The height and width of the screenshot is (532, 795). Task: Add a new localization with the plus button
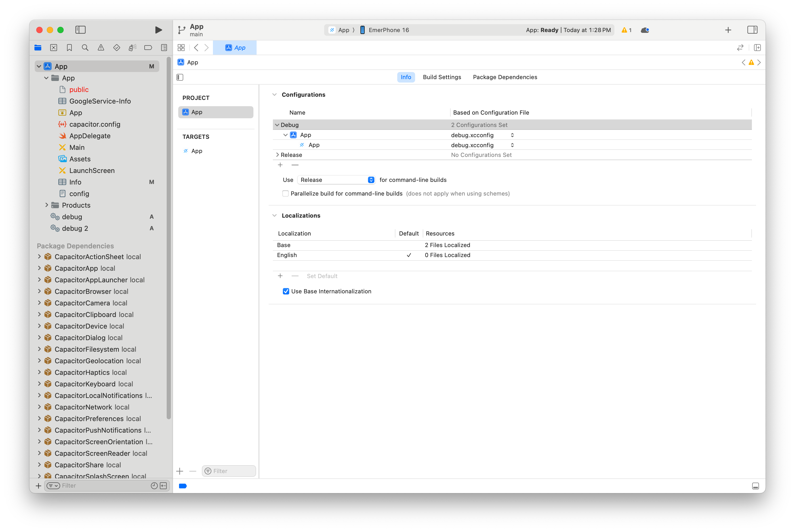(280, 276)
